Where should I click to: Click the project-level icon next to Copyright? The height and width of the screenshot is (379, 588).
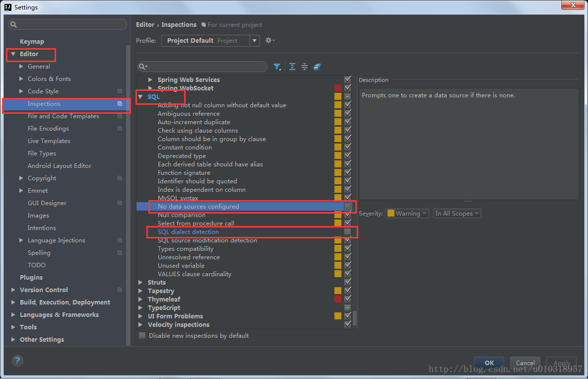point(120,178)
